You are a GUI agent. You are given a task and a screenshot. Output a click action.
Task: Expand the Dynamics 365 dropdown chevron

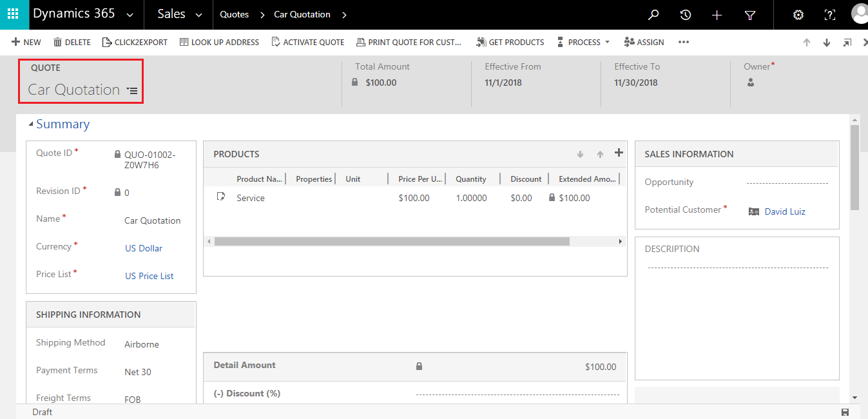(131, 15)
